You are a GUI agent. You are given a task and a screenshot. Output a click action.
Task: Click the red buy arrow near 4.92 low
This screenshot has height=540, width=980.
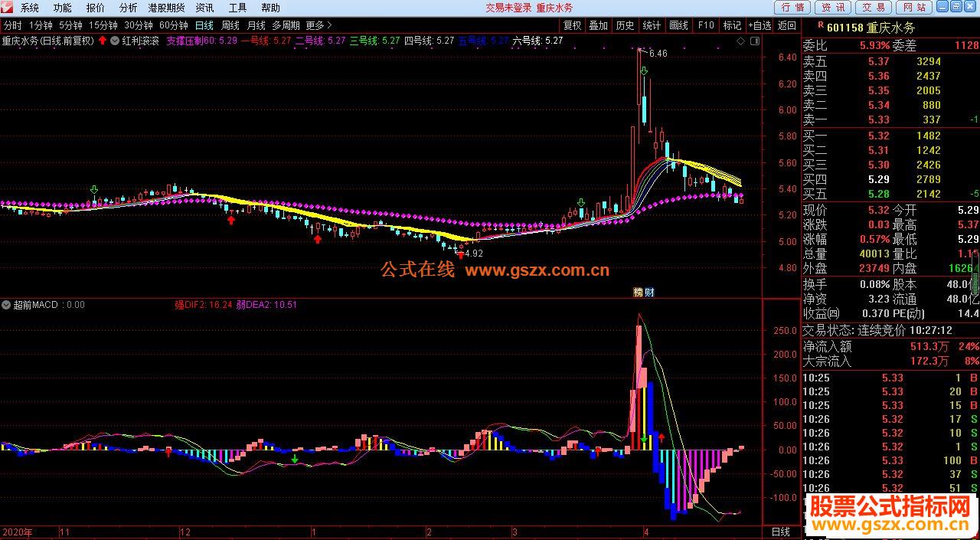(460, 255)
